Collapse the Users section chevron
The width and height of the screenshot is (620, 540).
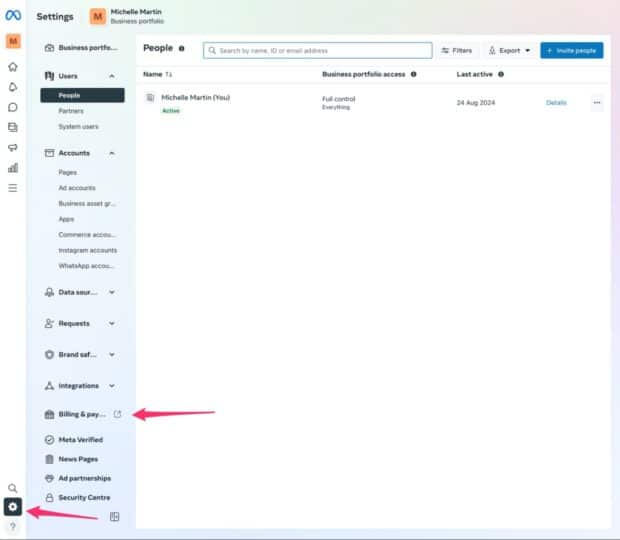tap(112, 76)
